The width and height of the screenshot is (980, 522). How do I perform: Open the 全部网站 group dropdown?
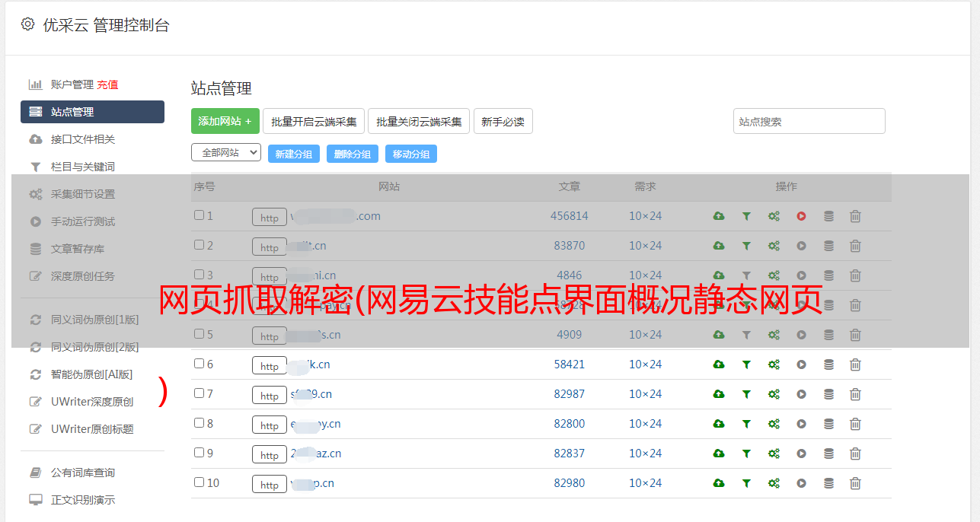[x=226, y=153]
